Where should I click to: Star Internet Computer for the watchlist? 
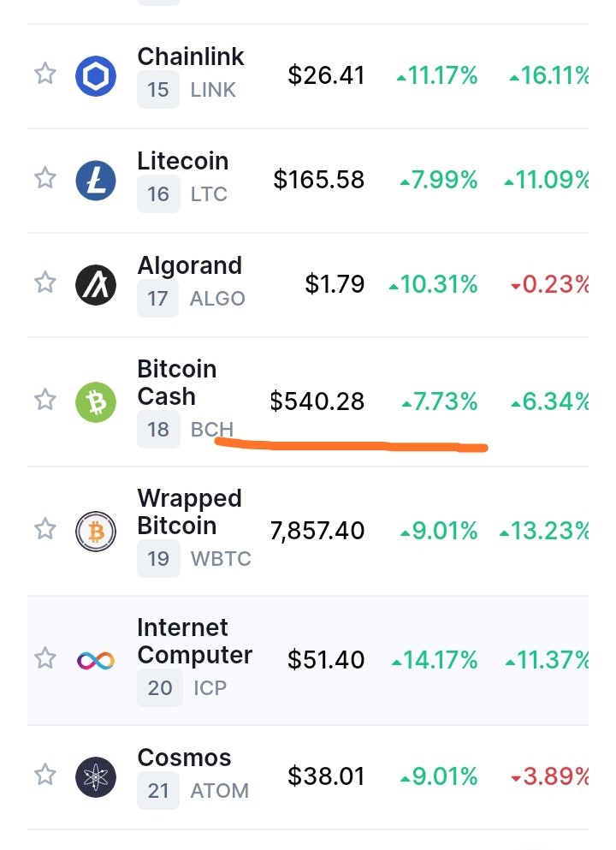pos(45,658)
